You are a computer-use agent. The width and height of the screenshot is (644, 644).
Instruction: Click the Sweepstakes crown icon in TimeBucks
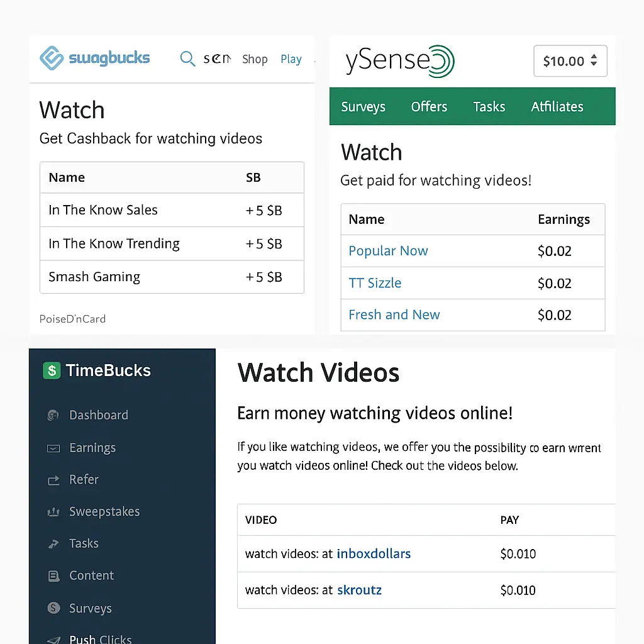click(x=53, y=512)
